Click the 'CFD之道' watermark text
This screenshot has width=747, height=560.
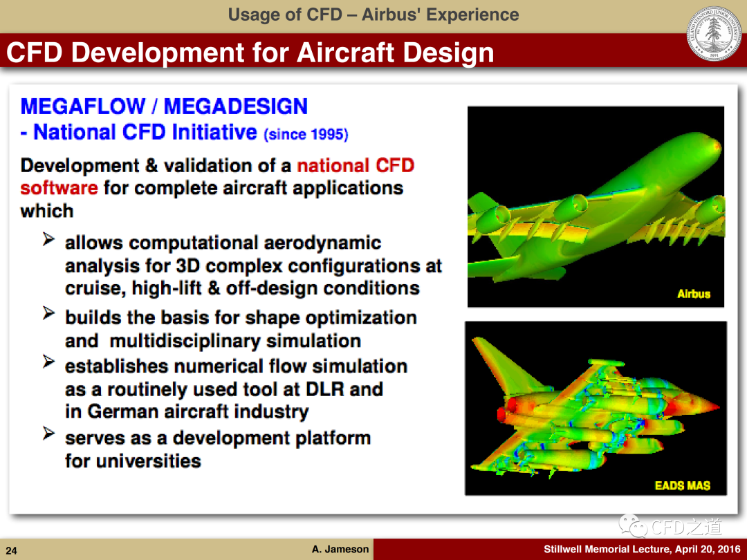point(686,528)
